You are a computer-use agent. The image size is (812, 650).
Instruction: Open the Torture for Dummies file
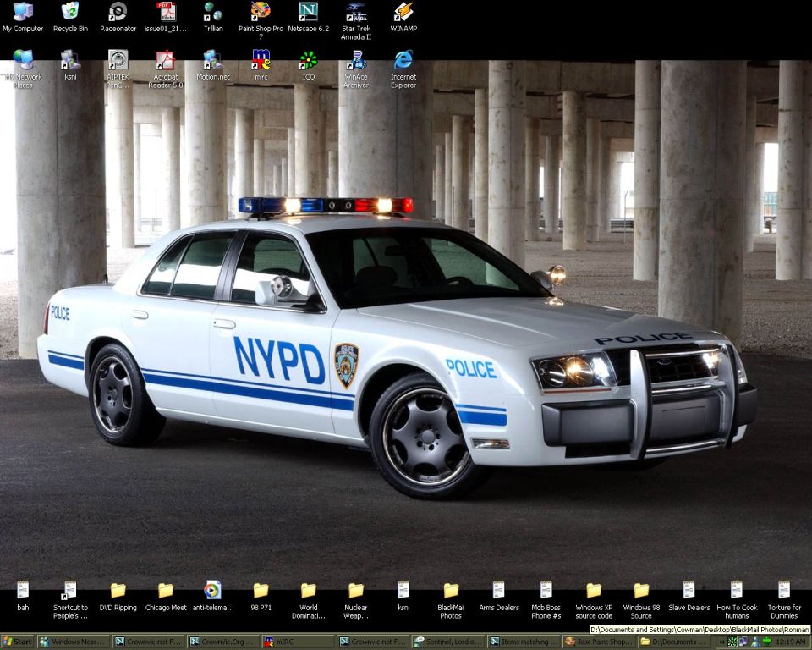point(785,600)
